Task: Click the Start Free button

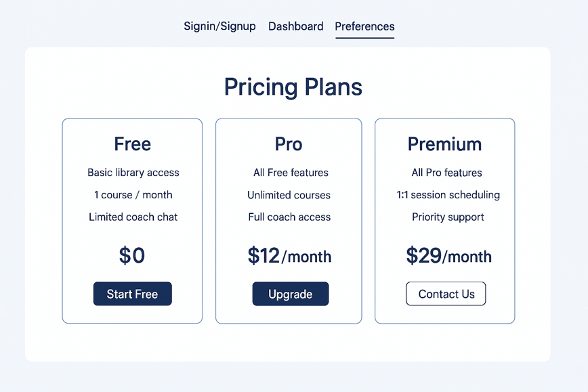Action: click(x=132, y=294)
